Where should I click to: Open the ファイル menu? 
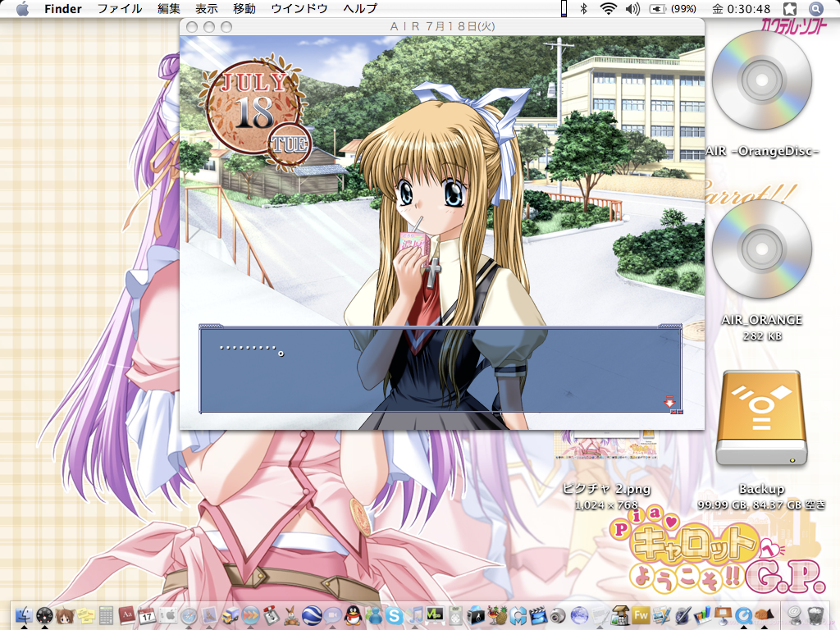click(120, 8)
